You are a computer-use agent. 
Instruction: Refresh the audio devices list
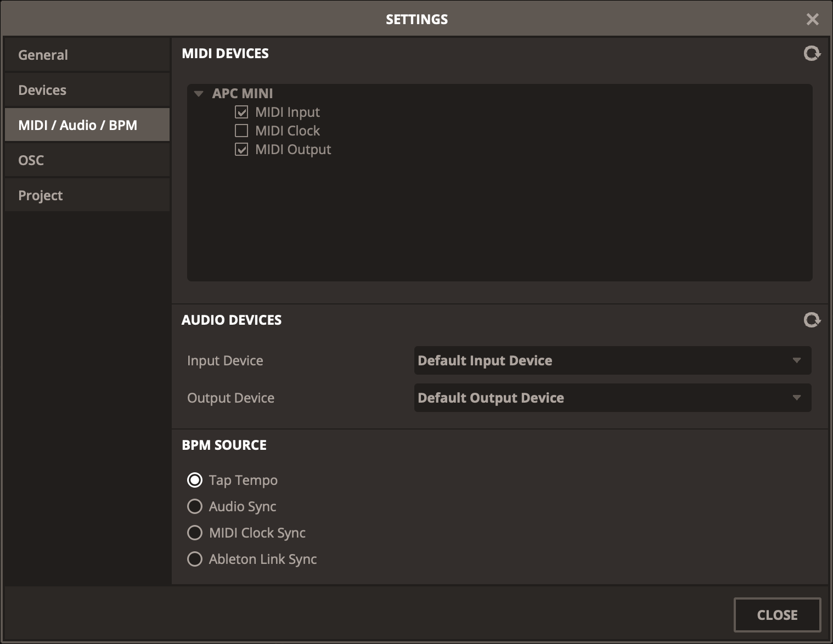812,320
